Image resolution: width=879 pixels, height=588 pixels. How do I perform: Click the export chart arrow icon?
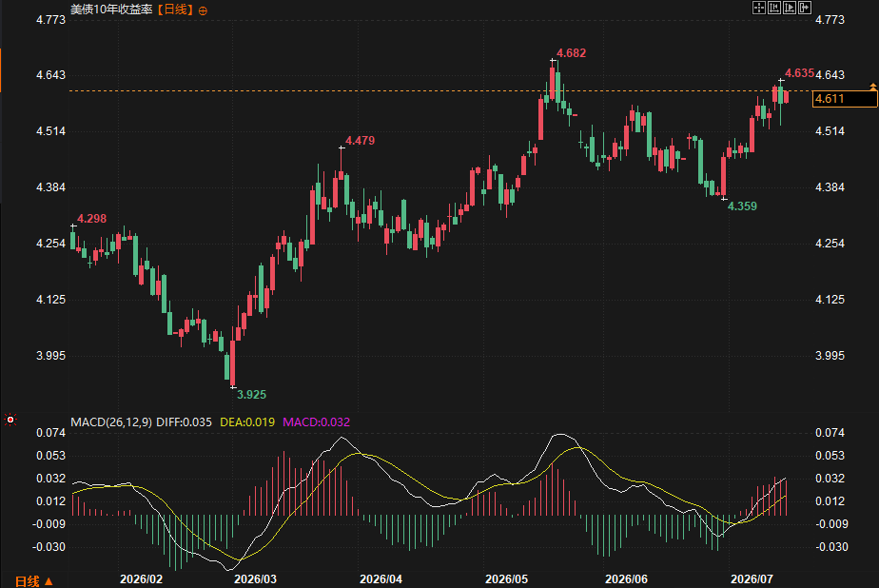[x=805, y=8]
